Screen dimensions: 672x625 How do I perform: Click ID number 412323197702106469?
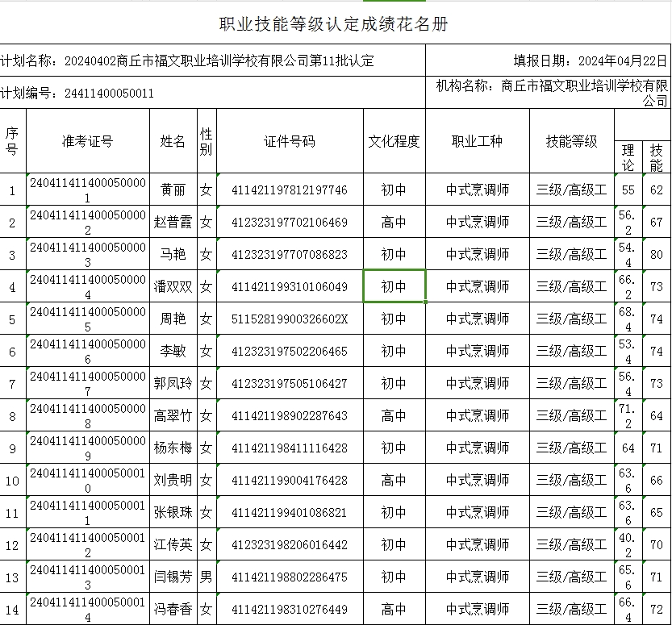click(290, 222)
